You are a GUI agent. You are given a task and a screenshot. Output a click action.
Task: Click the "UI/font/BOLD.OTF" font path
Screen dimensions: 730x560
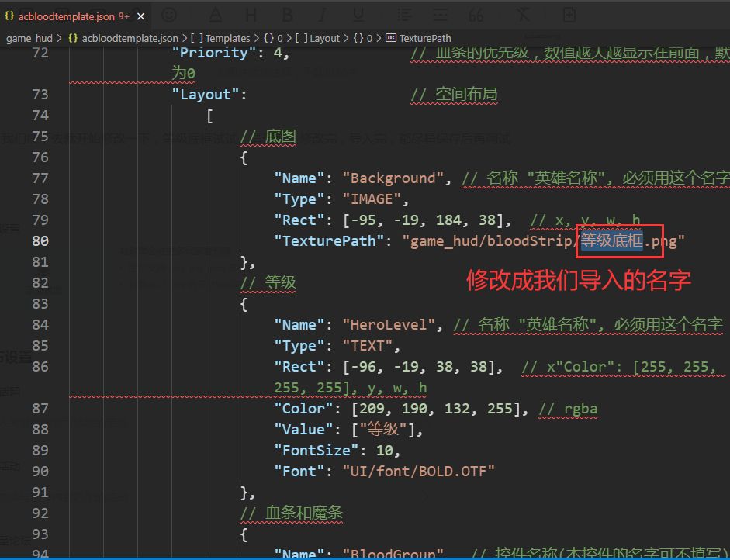click(x=418, y=471)
